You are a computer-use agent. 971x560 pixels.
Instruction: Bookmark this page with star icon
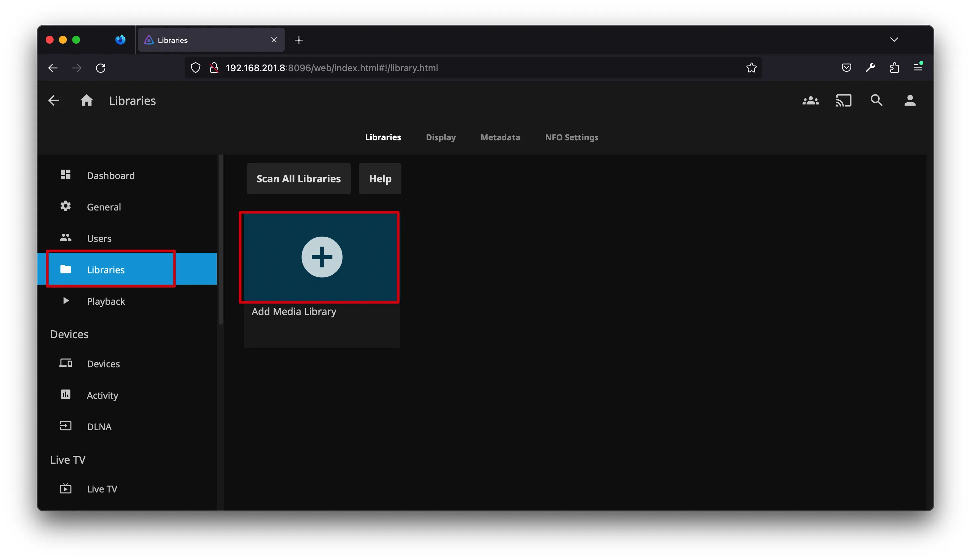[752, 68]
